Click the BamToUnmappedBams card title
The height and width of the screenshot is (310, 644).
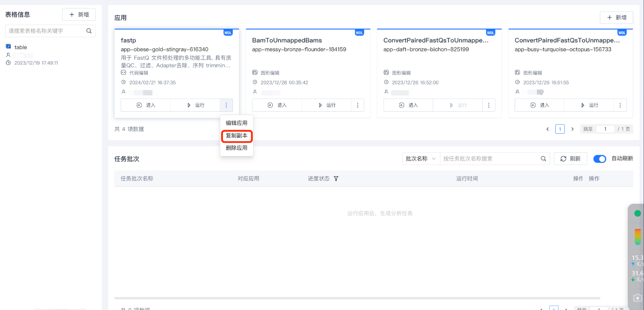click(287, 40)
